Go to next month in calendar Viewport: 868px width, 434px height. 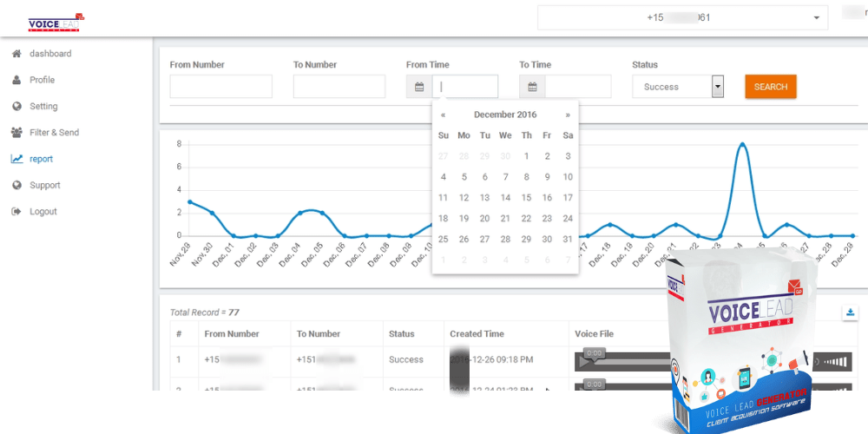[x=568, y=115]
